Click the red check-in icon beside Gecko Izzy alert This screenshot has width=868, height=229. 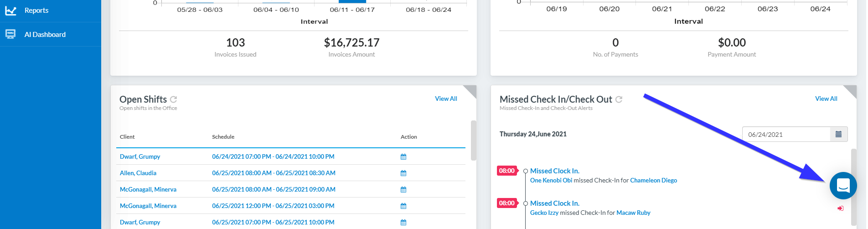(840, 208)
